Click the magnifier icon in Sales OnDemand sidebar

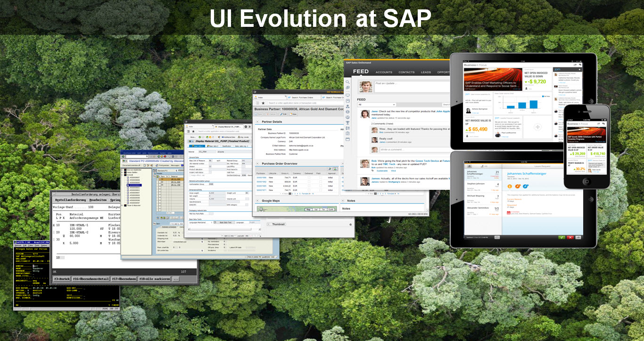click(347, 82)
